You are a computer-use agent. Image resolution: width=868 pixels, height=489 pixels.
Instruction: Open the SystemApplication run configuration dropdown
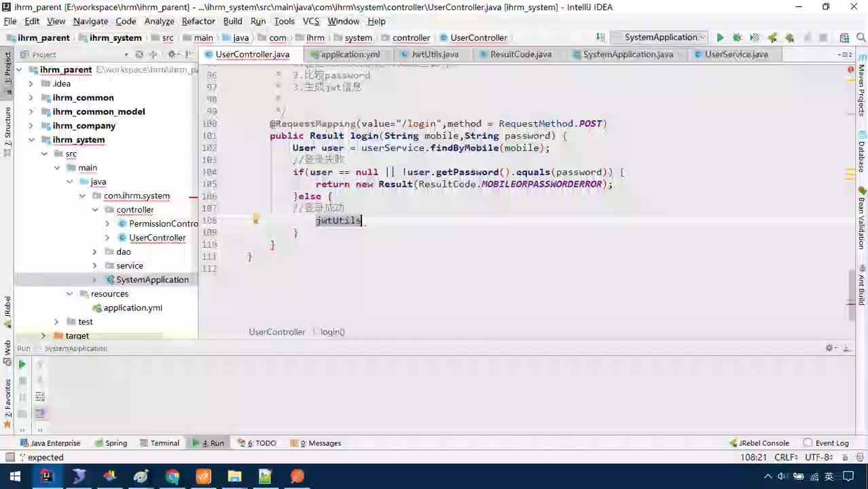pyautogui.click(x=659, y=37)
